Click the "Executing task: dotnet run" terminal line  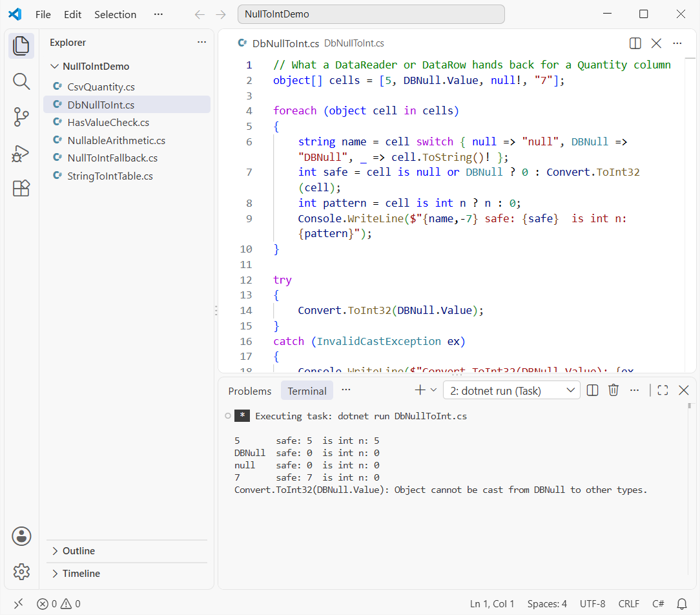pyautogui.click(x=361, y=416)
